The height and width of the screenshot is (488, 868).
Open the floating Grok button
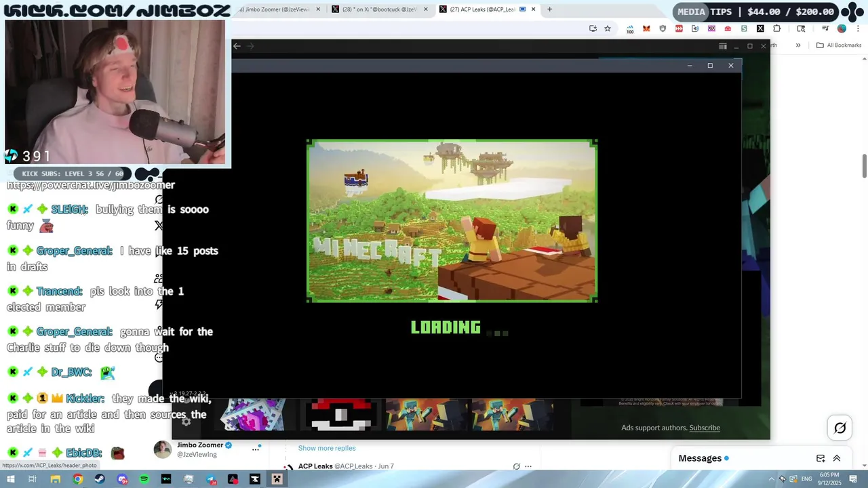click(840, 428)
